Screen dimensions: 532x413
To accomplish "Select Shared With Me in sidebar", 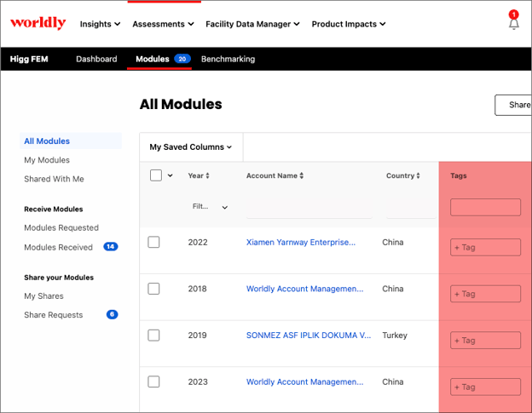I will [x=54, y=179].
